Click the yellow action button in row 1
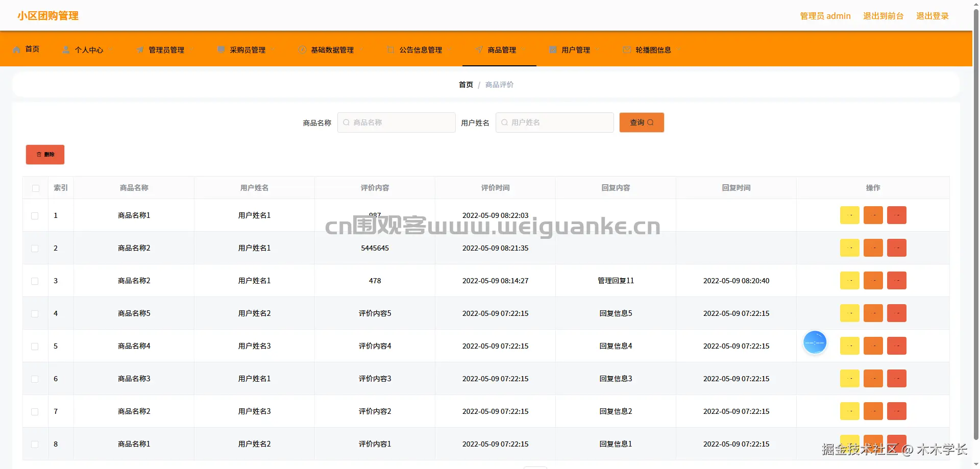 pos(850,215)
